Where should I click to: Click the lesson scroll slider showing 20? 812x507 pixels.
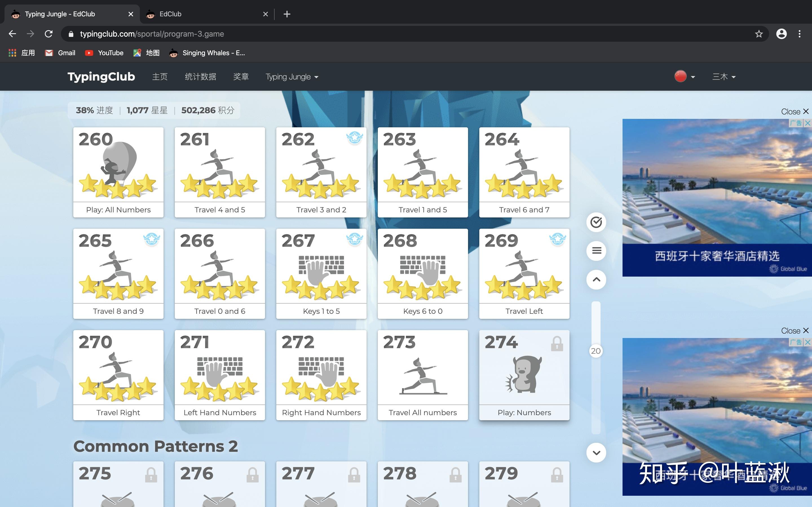coord(596,351)
